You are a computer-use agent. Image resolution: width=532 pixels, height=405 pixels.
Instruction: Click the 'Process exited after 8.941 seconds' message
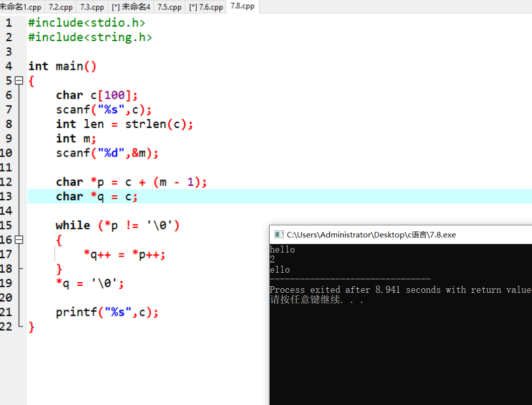[x=400, y=290]
